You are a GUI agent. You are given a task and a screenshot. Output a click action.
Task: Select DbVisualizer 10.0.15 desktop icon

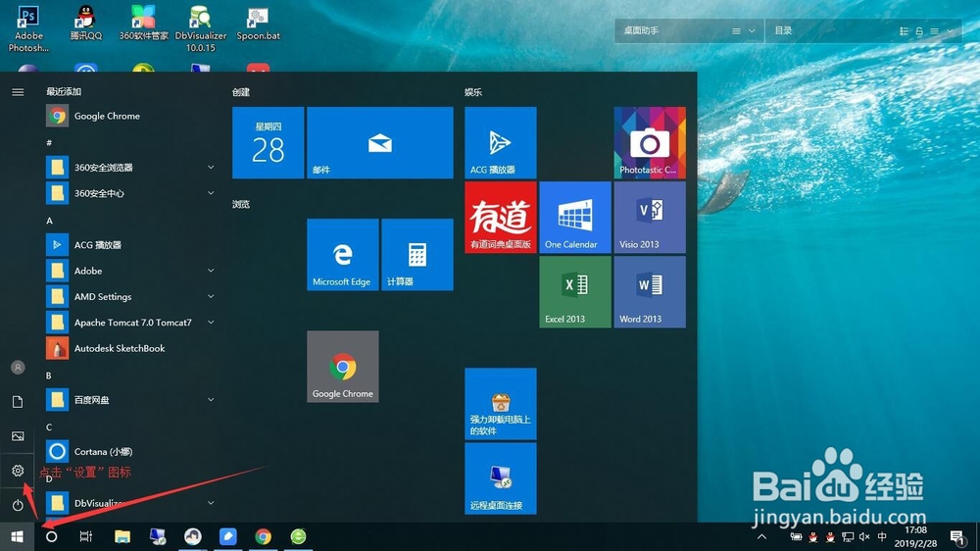click(x=201, y=28)
